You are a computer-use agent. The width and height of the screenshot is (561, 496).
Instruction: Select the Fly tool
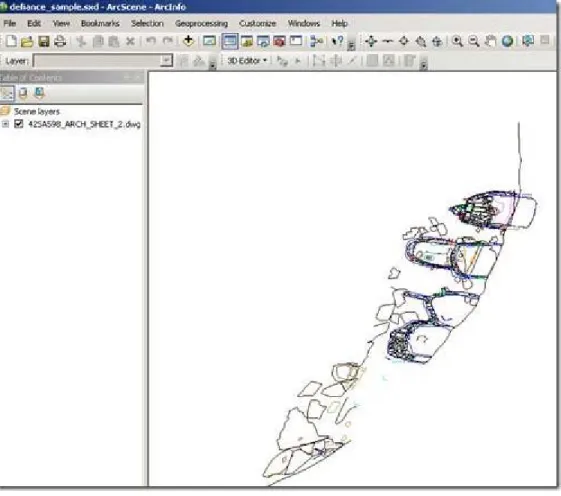coord(387,42)
